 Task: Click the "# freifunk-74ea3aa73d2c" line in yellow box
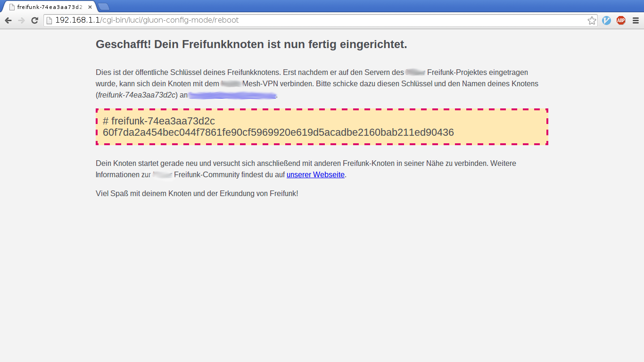pyautogui.click(x=159, y=121)
